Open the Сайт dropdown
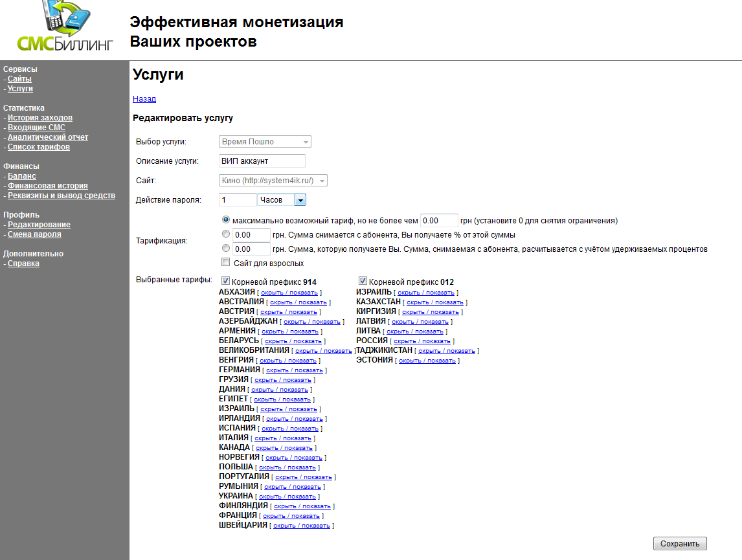Viewport: 742px width, 560px height. (x=273, y=180)
